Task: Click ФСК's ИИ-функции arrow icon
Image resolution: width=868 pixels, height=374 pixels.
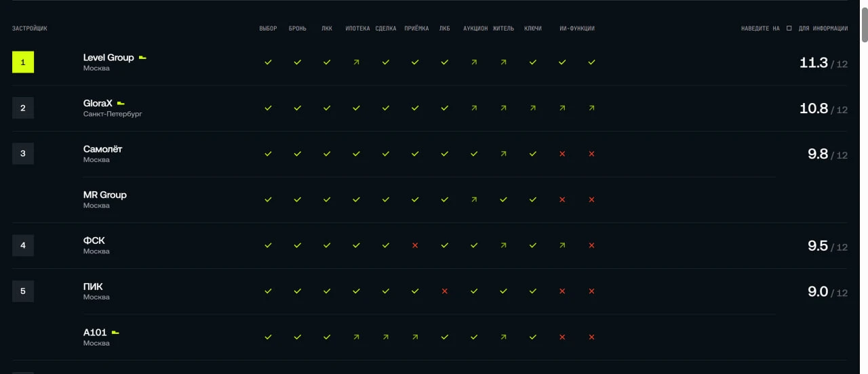Action: [x=562, y=245]
